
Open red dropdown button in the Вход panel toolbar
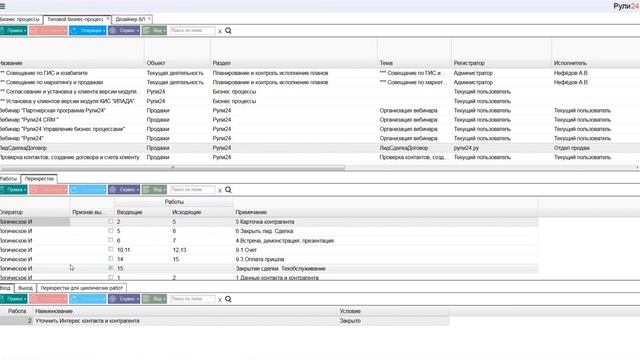48,299
